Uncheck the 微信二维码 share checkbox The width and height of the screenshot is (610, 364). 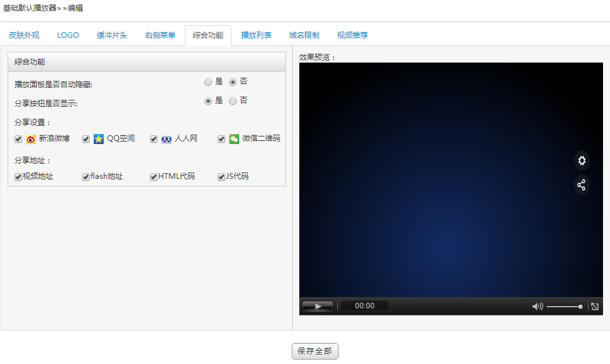tap(221, 139)
